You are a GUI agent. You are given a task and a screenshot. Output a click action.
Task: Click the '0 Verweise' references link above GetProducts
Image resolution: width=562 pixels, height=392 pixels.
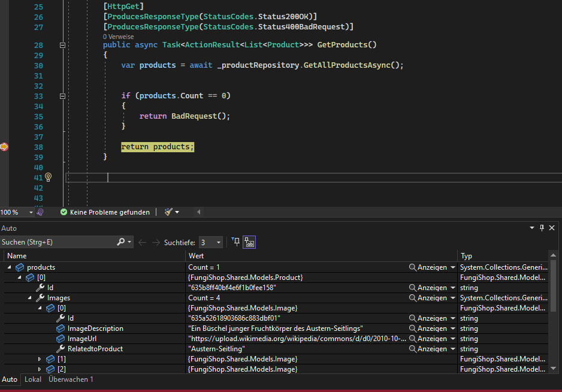point(117,37)
